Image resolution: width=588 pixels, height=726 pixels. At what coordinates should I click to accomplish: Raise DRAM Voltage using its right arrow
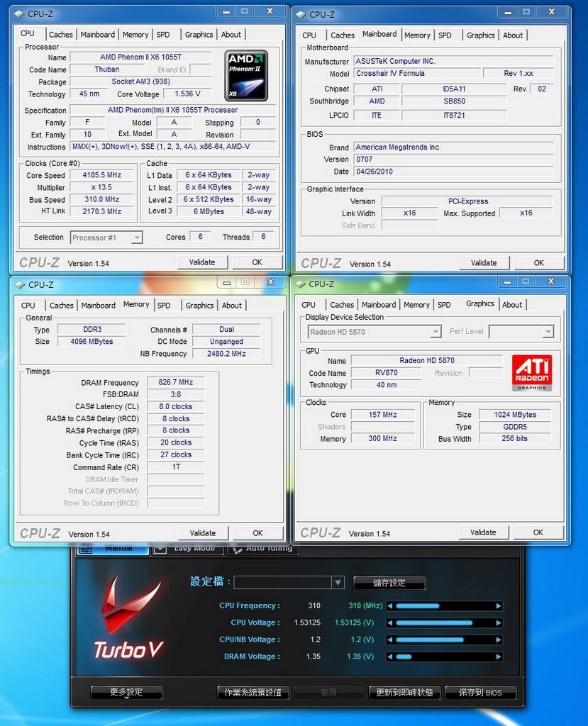point(499,657)
